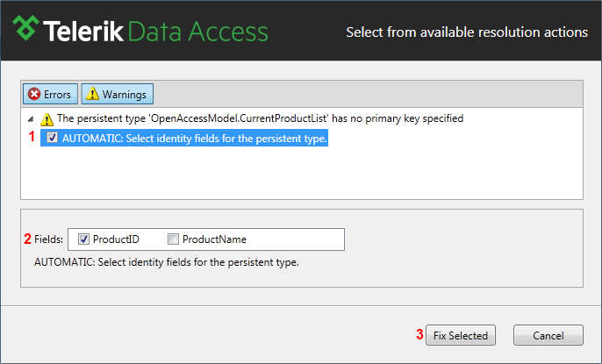Screen dimensions: 602x364
Task: Uncheck the ProductID field checkbox
Action: [83, 239]
